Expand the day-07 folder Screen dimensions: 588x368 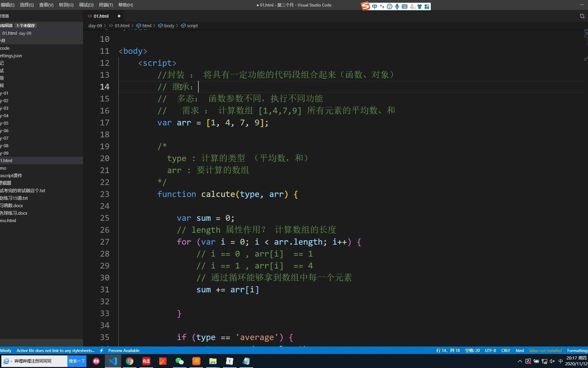click(42, 138)
